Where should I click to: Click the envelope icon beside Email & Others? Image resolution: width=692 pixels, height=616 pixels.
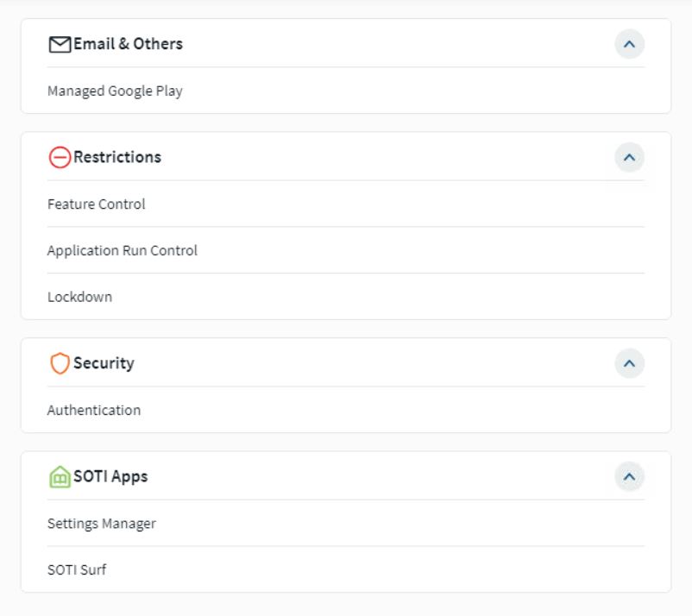pyautogui.click(x=60, y=44)
